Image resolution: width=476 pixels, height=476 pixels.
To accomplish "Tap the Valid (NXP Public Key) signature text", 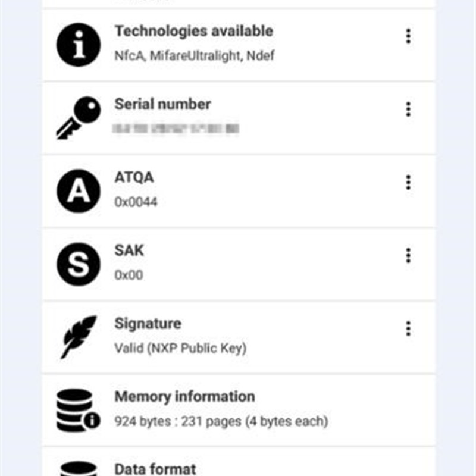I will click(180, 348).
